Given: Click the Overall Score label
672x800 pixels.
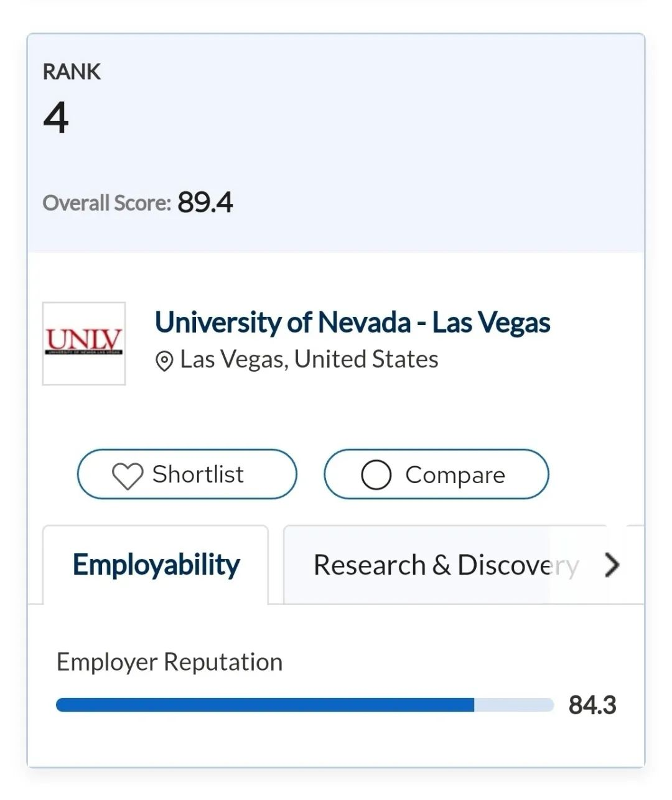Looking at the screenshot, I should pos(106,203).
